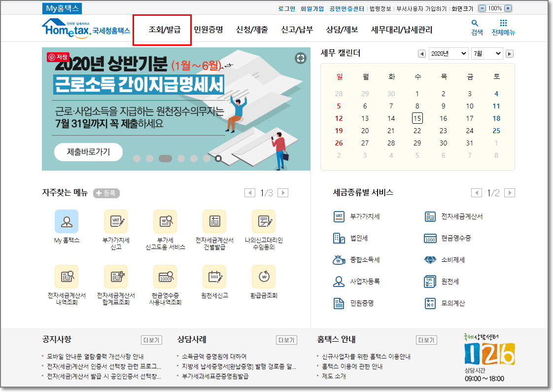Select 사업자등록 person icon
The width and height of the screenshot is (553, 392).
point(339,282)
